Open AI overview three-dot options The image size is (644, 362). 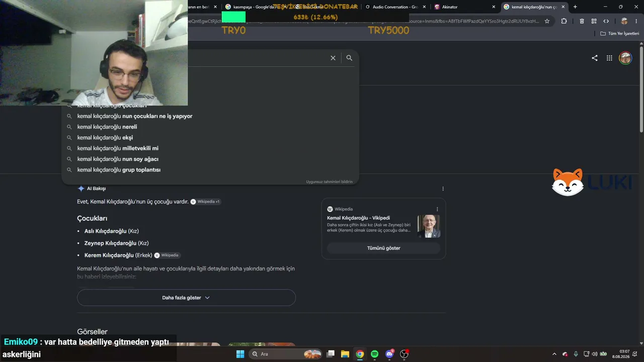[x=443, y=189]
